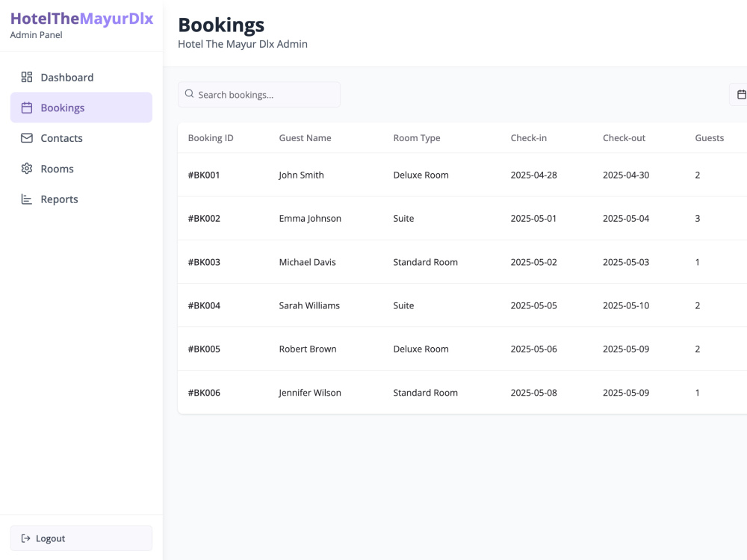The height and width of the screenshot is (560, 747).
Task: Open Reports in the sidebar
Action: point(81,199)
